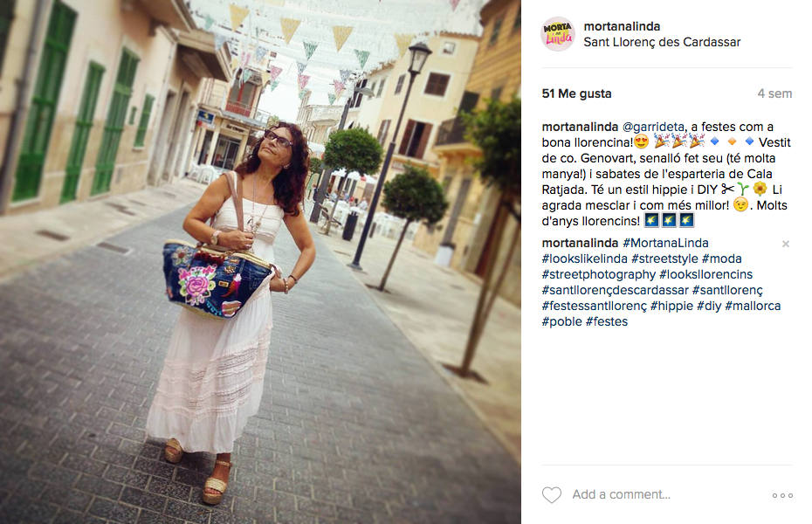Open the mortanalinda username in the header
812x524 pixels.
622,26
